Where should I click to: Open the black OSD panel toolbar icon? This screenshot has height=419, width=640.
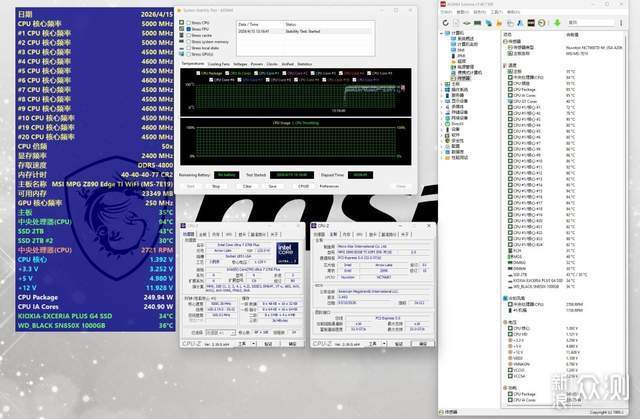531,23
